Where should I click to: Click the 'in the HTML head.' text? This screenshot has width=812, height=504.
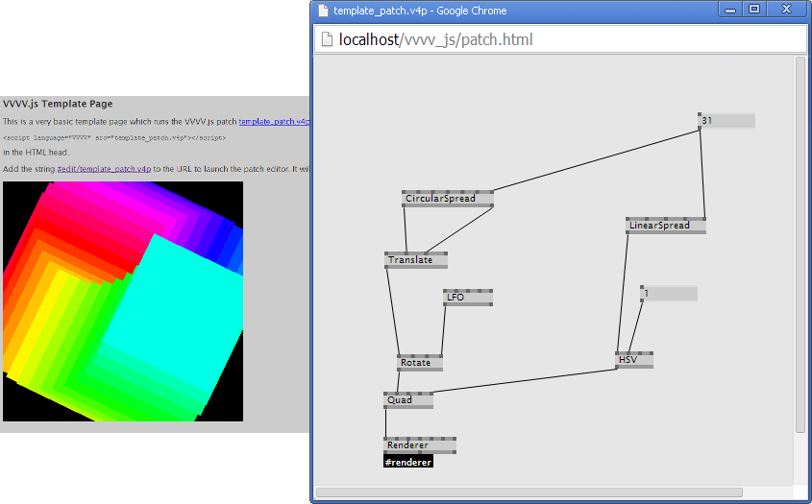[x=36, y=152]
